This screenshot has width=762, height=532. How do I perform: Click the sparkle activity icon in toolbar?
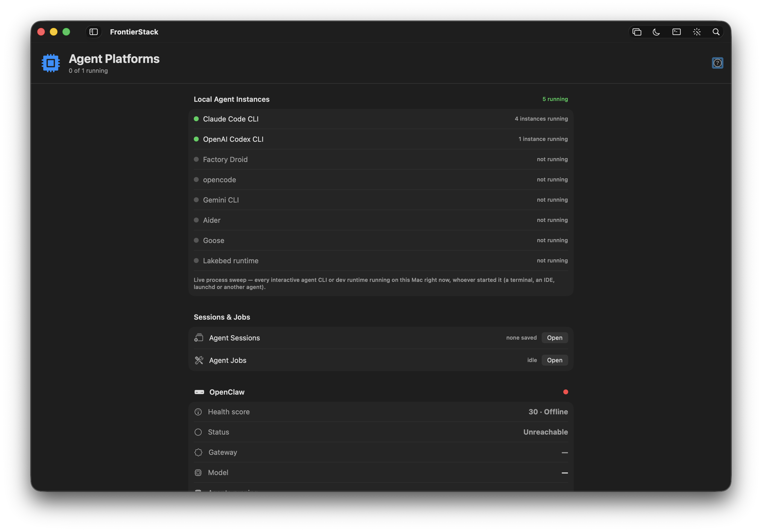point(697,32)
